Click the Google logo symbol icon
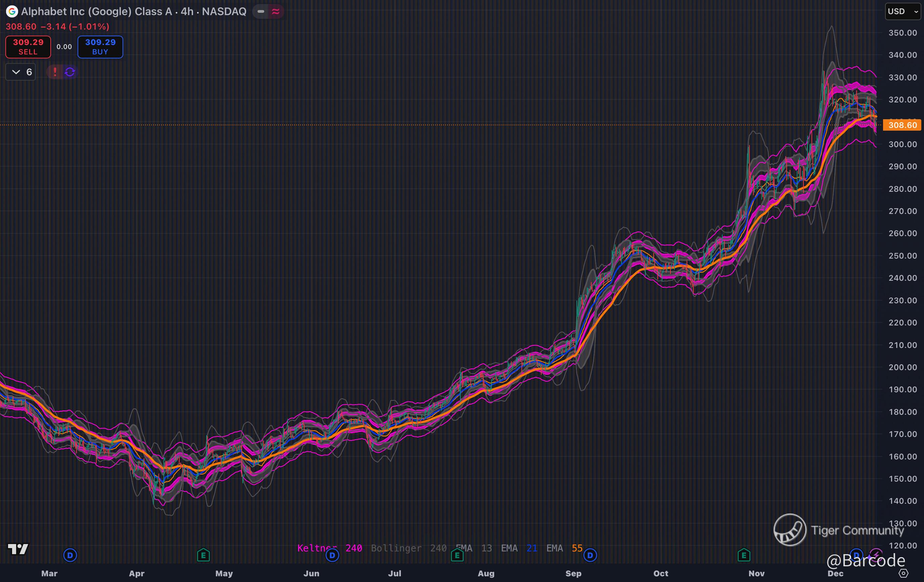 [x=12, y=11]
